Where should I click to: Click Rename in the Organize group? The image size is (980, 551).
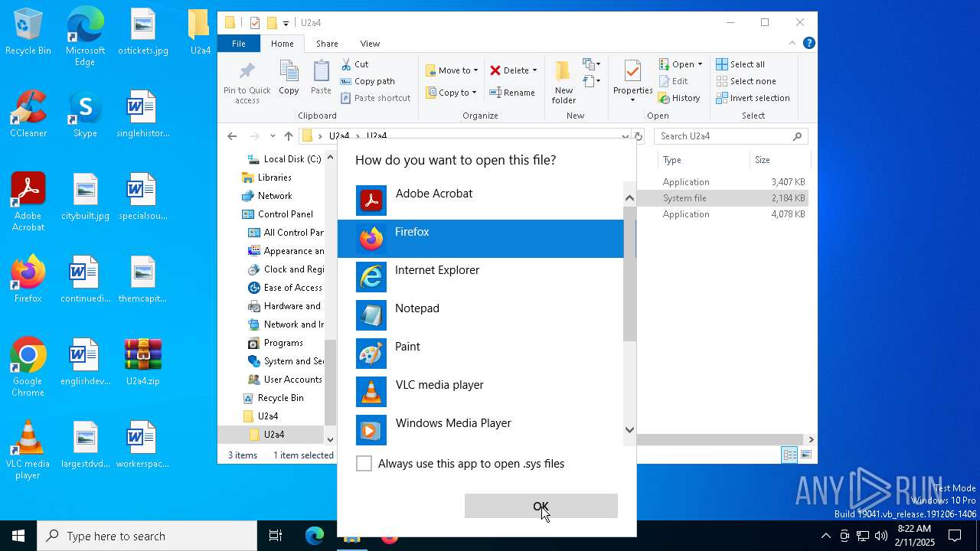pyautogui.click(x=512, y=93)
